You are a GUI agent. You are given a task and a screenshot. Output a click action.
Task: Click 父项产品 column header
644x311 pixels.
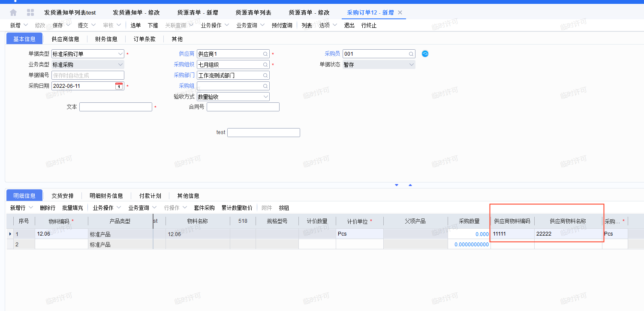point(415,221)
